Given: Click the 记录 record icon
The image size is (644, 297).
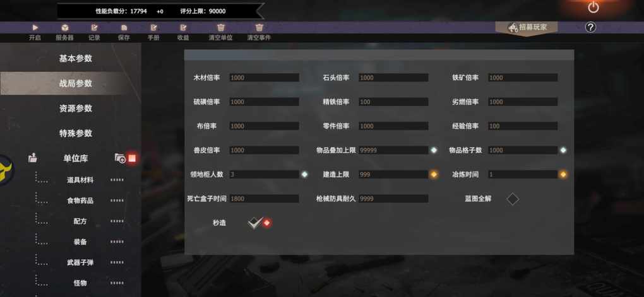Looking at the screenshot, I should pos(94,28).
